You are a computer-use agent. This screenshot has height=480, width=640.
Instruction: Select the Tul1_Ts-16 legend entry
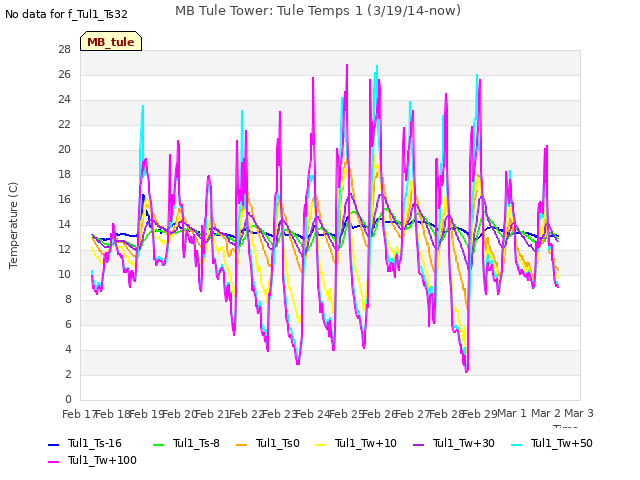click(85, 444)
